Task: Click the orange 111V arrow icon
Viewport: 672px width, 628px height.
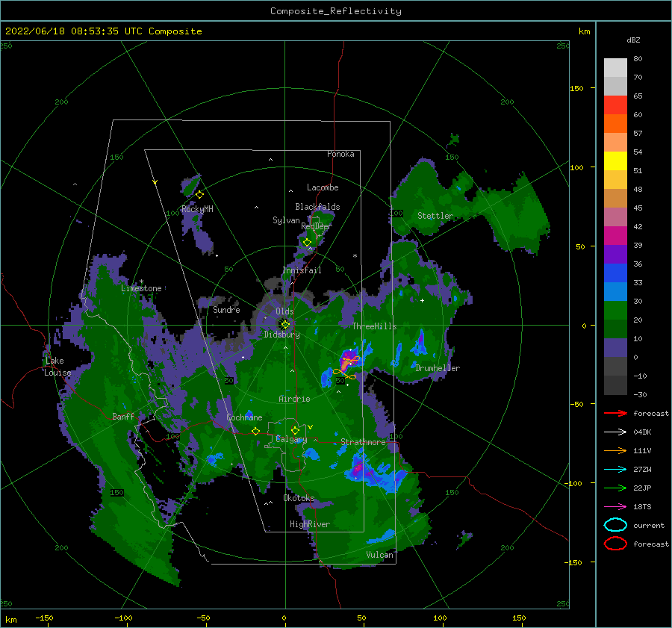Action: tap(615, 450)
